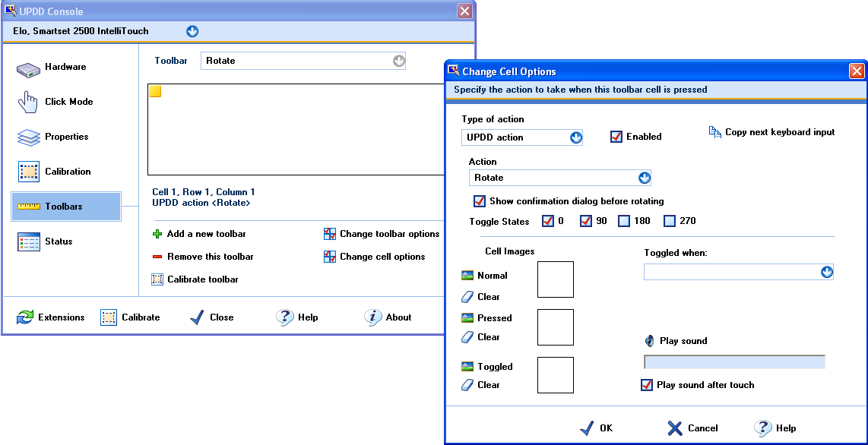
Task: Click the Extensions refresh arrows icon
Action: tap(25, 317)
